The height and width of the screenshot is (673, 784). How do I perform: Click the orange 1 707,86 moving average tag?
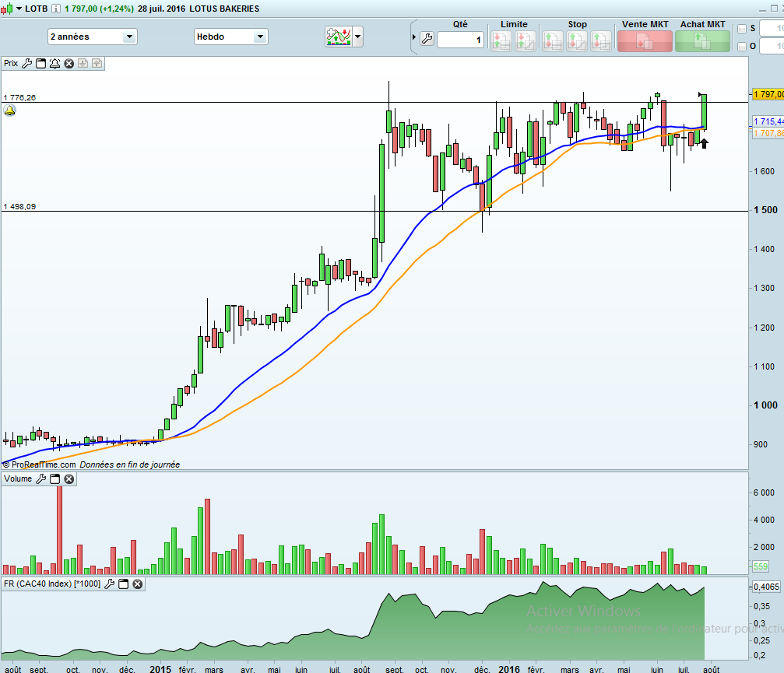click(768, 133)
